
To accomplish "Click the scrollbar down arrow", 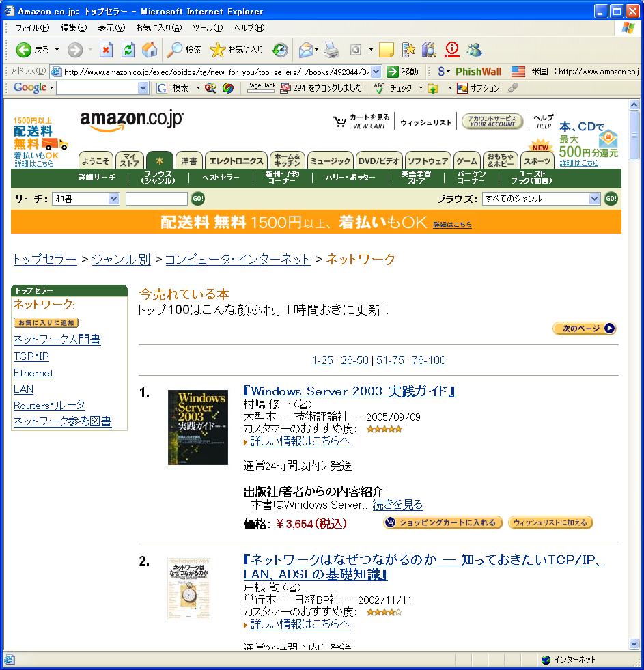I will [634, 644].
